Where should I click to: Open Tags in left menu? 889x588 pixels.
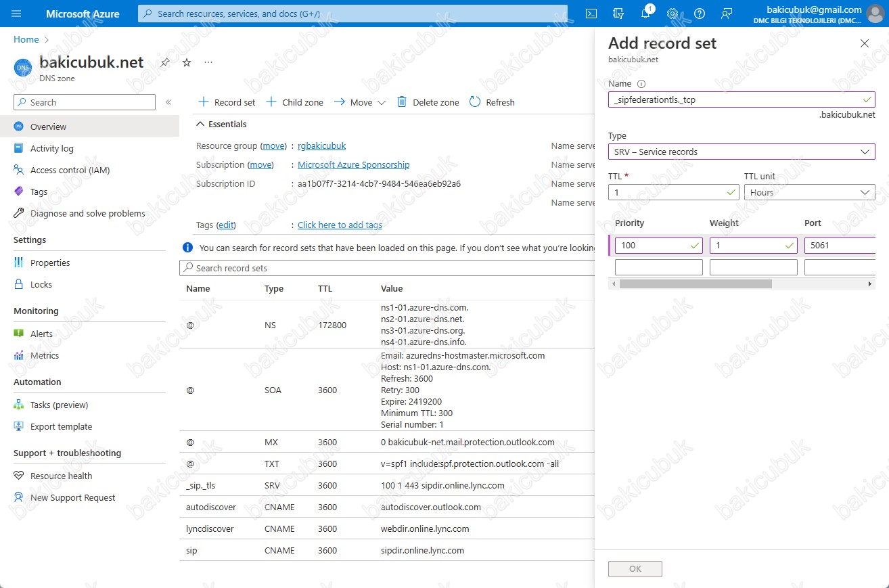click(89, 191)
